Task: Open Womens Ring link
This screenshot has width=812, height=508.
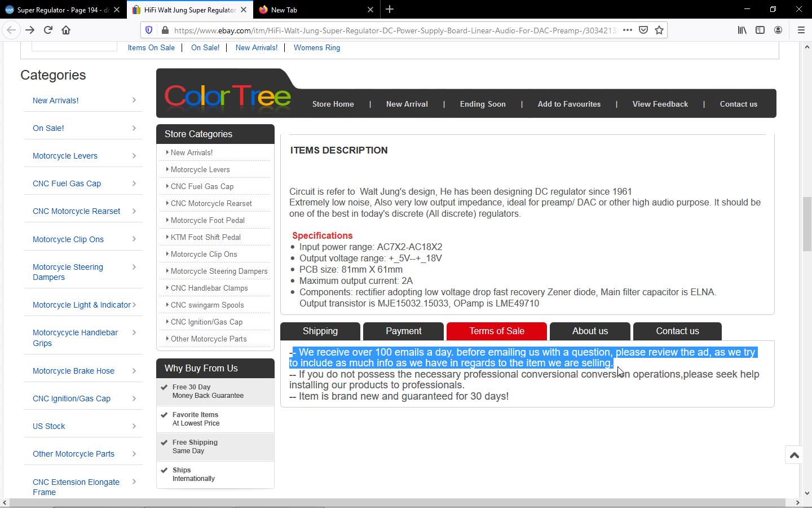Action: point(317,47)
